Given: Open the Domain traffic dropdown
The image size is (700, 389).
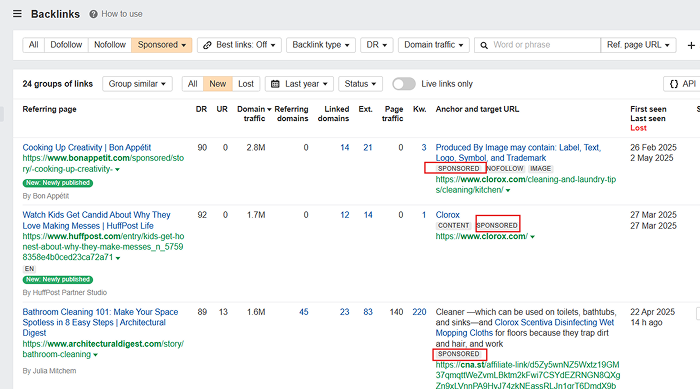Looking at the screenshot, I should click(433, 45).
